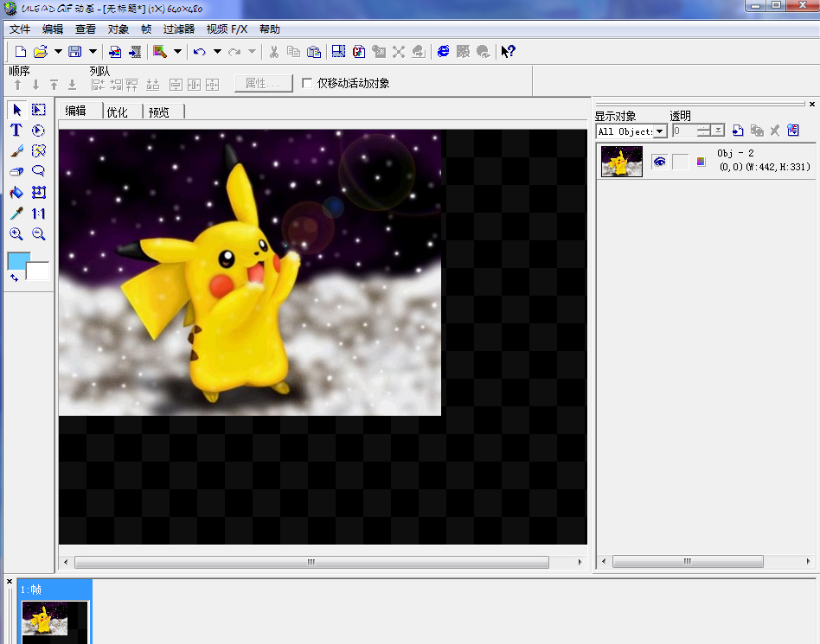Toggle visibility eye of Obj - 2
The width and height of the screenshot is (820, 644).
click(x=659, y=162)
